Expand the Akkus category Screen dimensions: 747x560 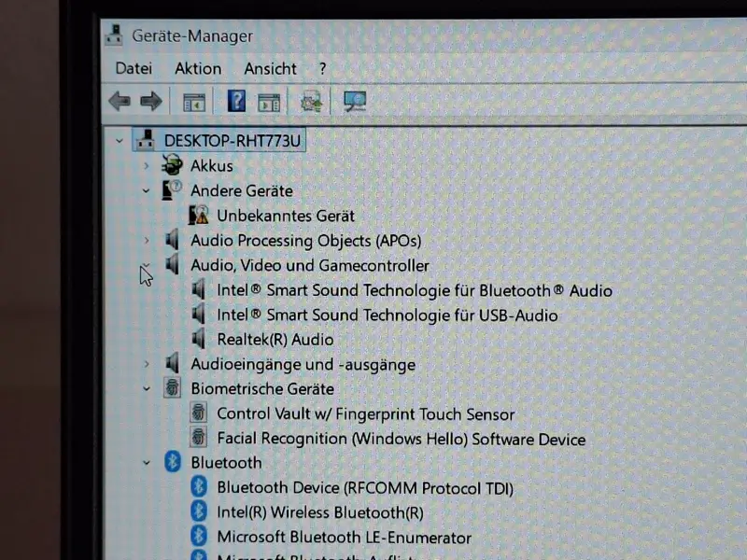click(x=147, y=166)
